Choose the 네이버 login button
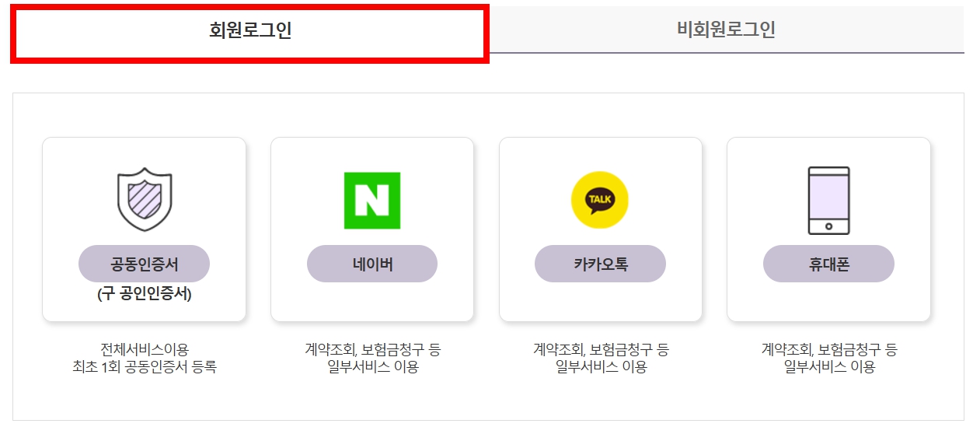This screenshot has height=434, width=980. [372, 264]
